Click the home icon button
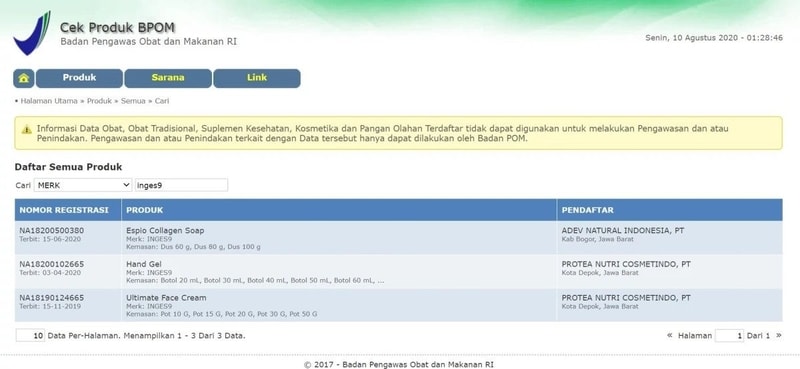The image size is (800, 369). [23, 78]
